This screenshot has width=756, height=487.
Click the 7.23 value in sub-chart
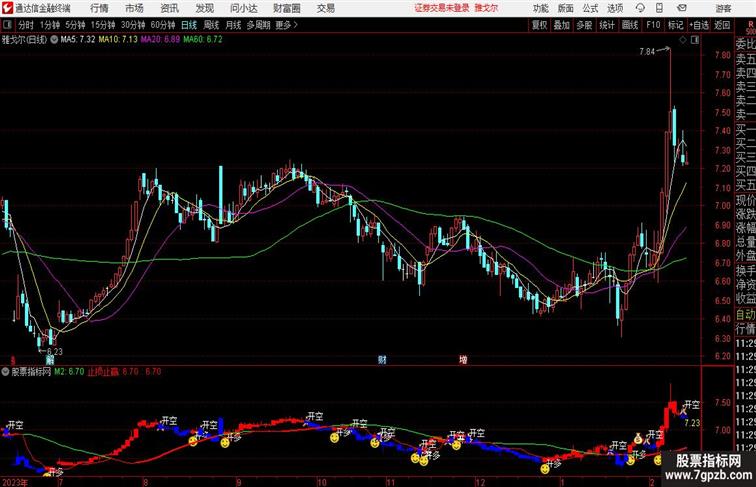click(692, 423)
